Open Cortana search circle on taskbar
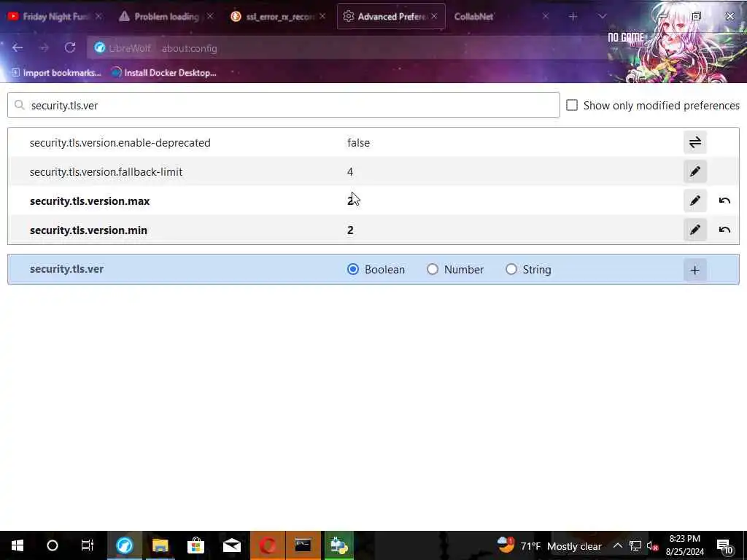747x560 pixels. coord(53,545)
